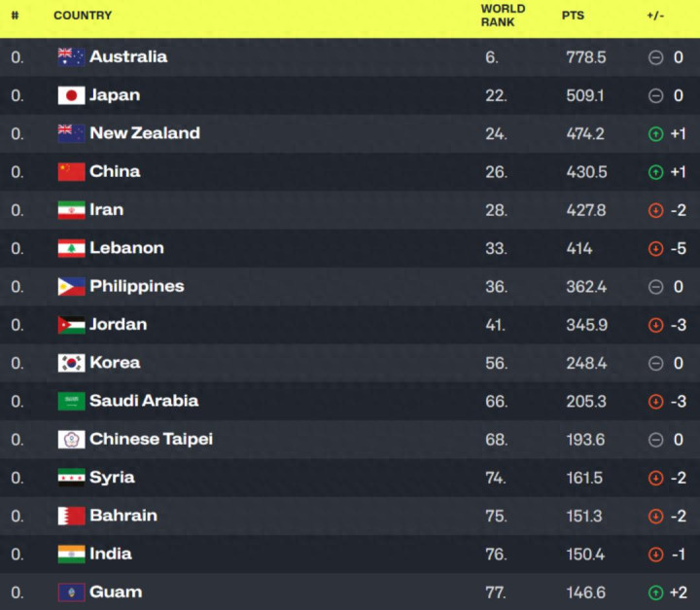Open the Jordan country link

pyautogui.click(x=118, y=324)
